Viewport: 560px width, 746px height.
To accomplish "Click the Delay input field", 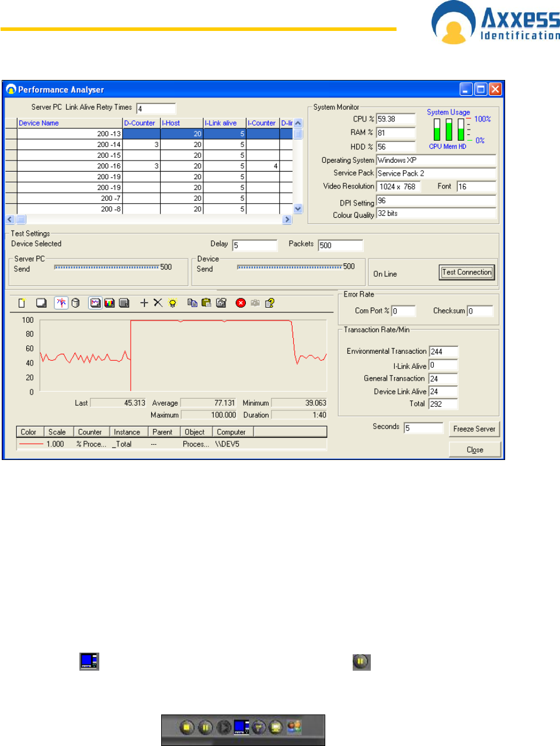I will click(x=254, y=245).
